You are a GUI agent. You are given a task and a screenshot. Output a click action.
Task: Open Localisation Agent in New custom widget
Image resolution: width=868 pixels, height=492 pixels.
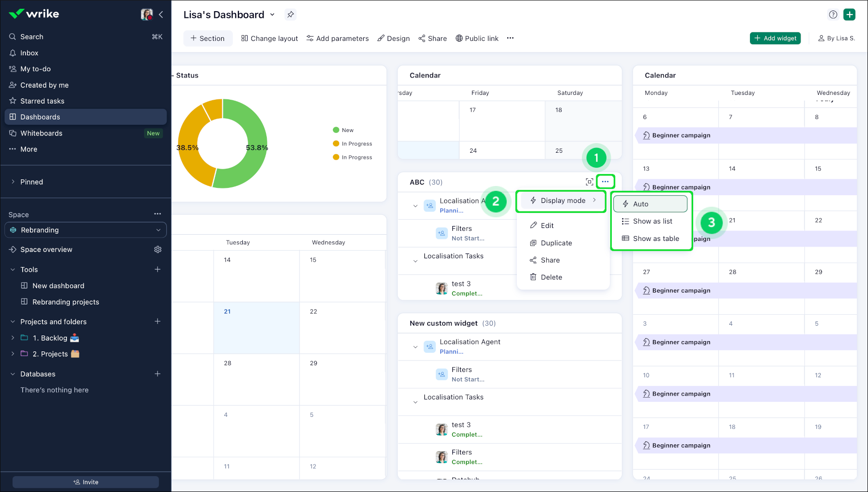tap(470, 342)
